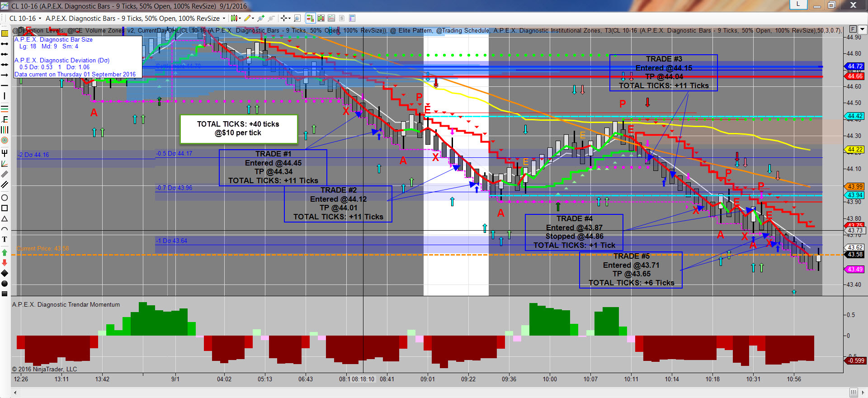
Task: Select the Regression Channel tool
Action: coord(5,174)
